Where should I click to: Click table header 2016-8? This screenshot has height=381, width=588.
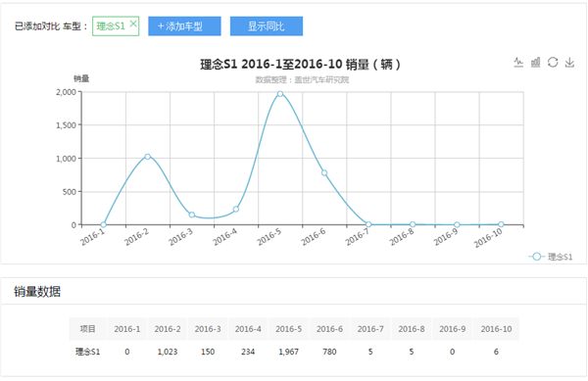[x=412, y=329]
